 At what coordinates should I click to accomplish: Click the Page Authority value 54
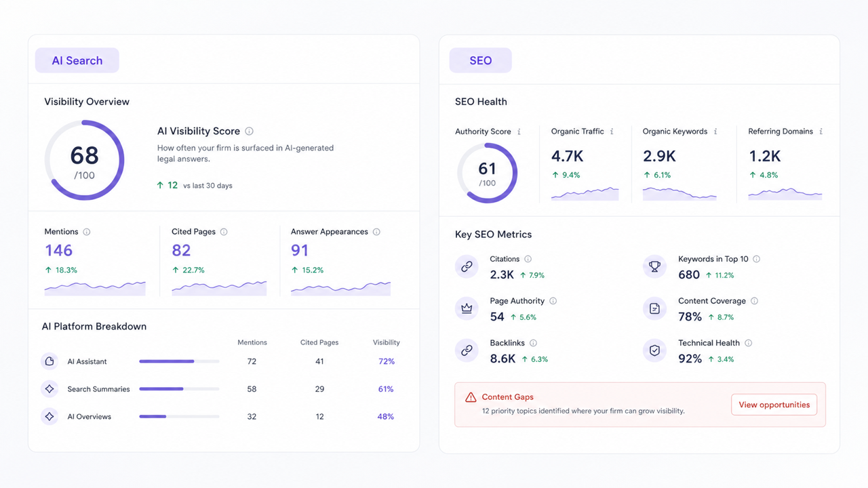[497, 317]
